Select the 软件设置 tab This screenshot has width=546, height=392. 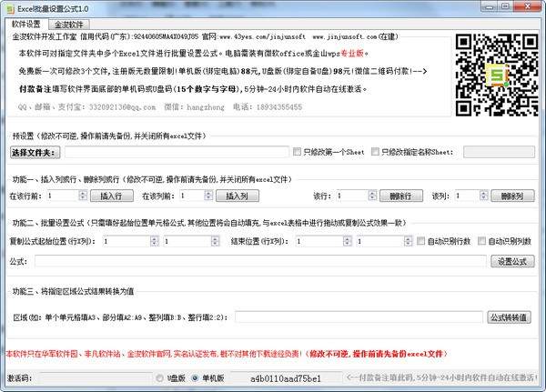(26, 24)
